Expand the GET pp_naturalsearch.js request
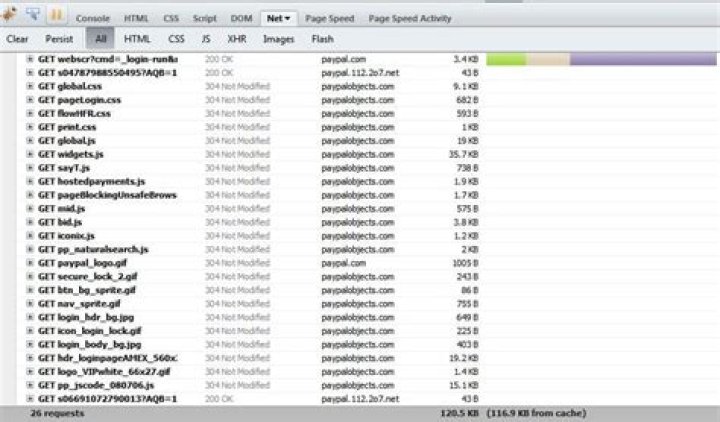The height and width of the screenshot is (422, 720). click(x=30, y=249)
